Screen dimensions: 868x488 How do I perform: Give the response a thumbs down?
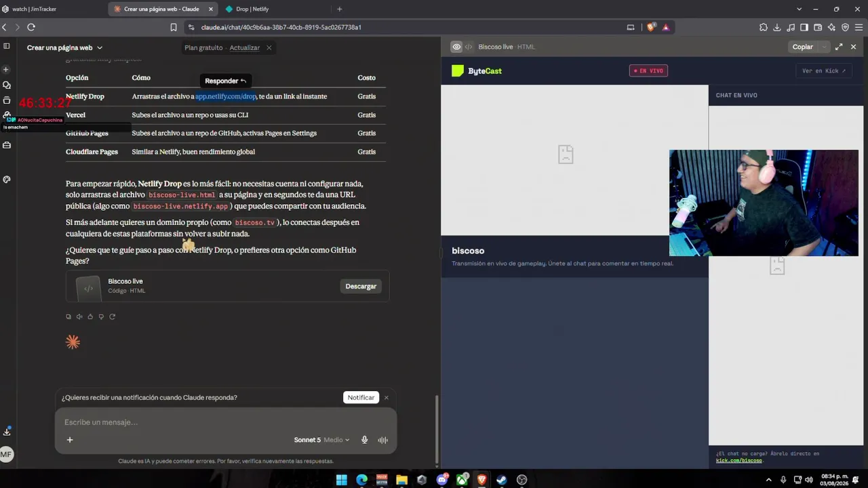(101, 317)
